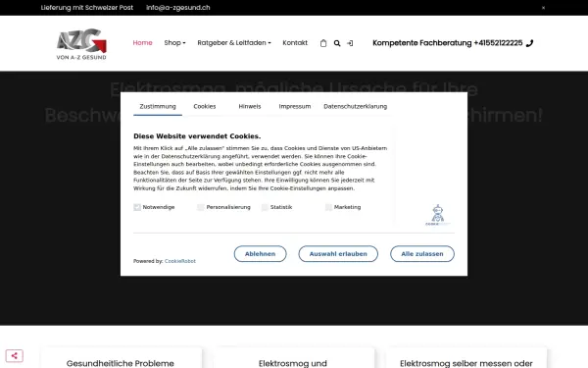
Task: Click the AZG Von A-Z Gesund logo
Action: point(81,44)
